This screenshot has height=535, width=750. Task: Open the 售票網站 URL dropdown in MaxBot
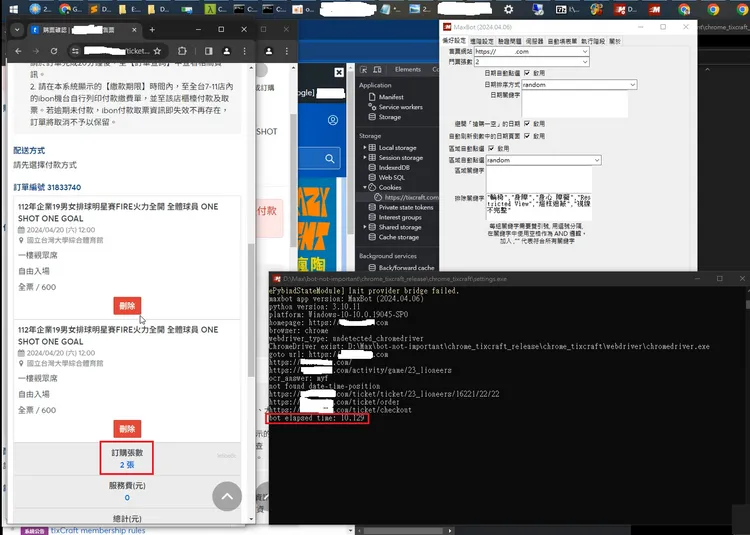click(585, 51)
